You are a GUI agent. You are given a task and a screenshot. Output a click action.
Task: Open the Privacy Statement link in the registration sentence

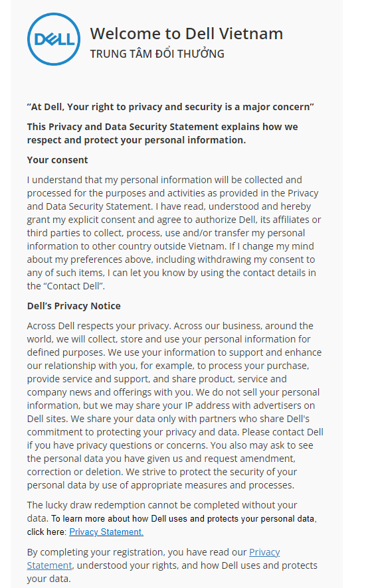point(153,558)
